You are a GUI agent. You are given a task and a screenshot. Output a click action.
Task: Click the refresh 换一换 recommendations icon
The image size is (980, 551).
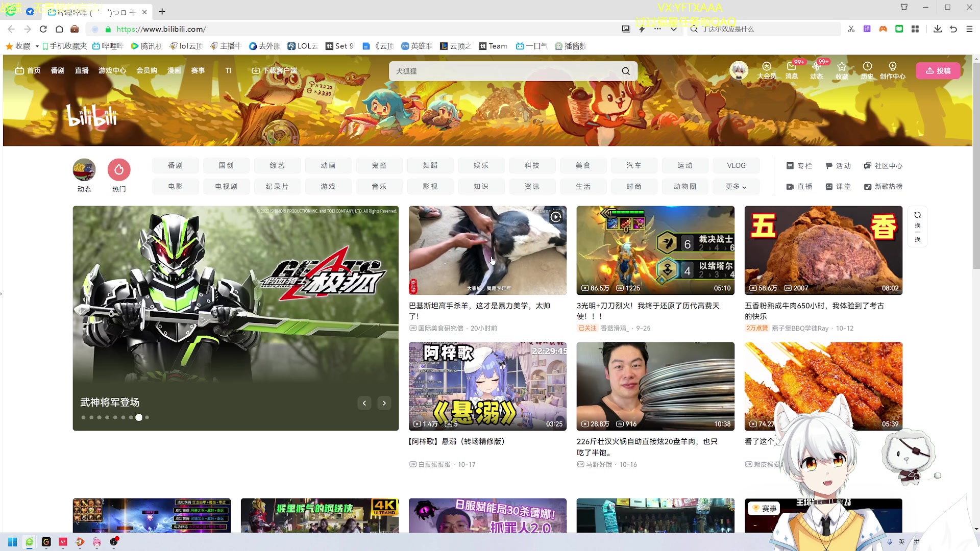pos(918,227)
